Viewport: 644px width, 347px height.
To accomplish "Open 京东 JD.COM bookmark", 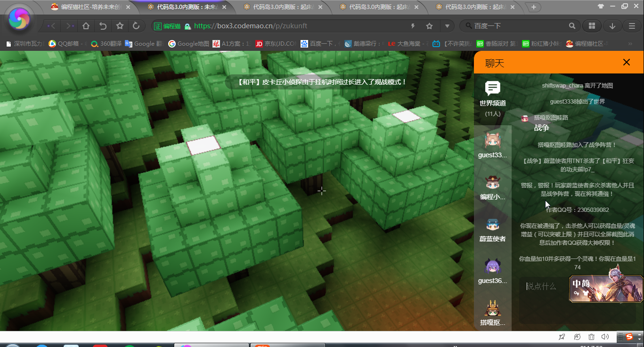I will point(276,44).
